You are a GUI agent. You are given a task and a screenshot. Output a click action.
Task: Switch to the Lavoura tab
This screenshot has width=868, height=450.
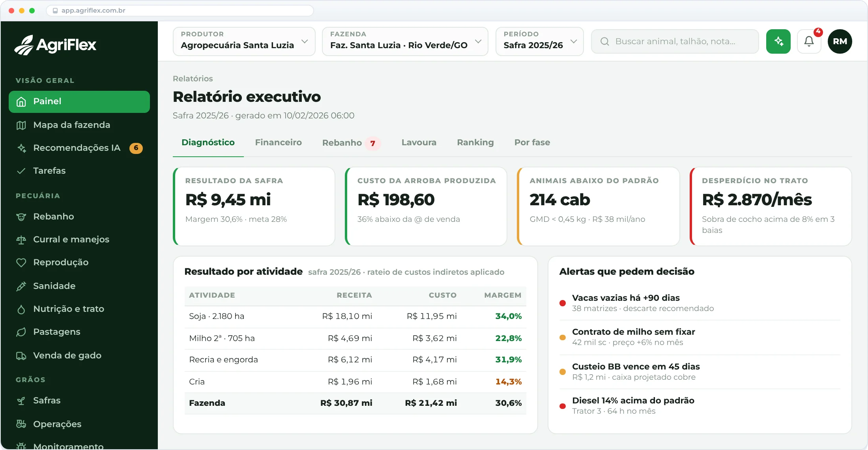click(x=419, y=142)
